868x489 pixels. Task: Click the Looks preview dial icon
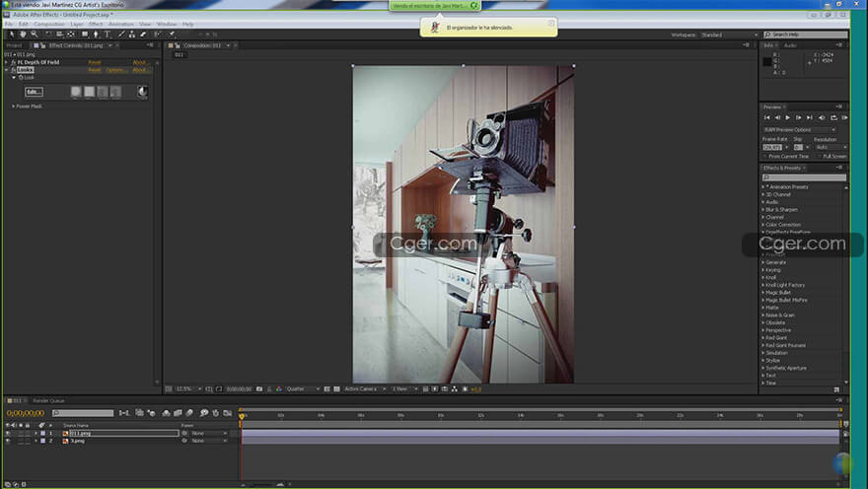click(142, 92)
